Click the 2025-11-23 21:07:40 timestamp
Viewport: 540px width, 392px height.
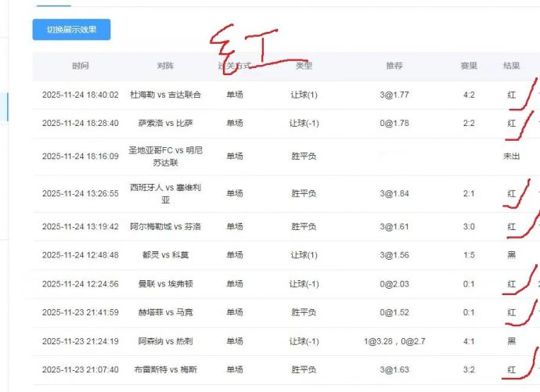pyautogui.click(x=80, y=369)
